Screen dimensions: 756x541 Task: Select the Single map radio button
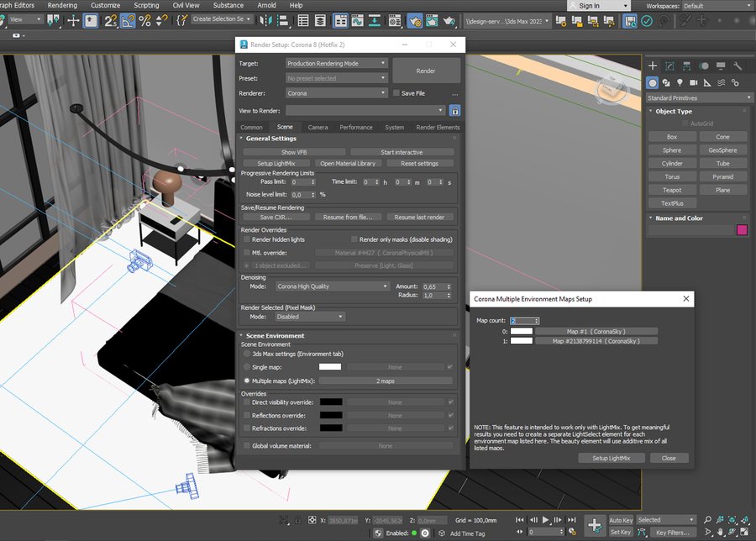247,367
